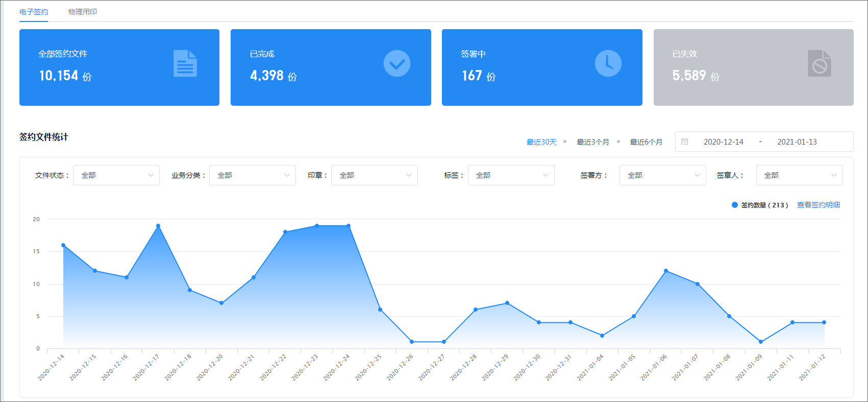The height and width of the screenshot is (402, 868).
Task: Click the x-axis label 2020-12-14
Action: 51,368
